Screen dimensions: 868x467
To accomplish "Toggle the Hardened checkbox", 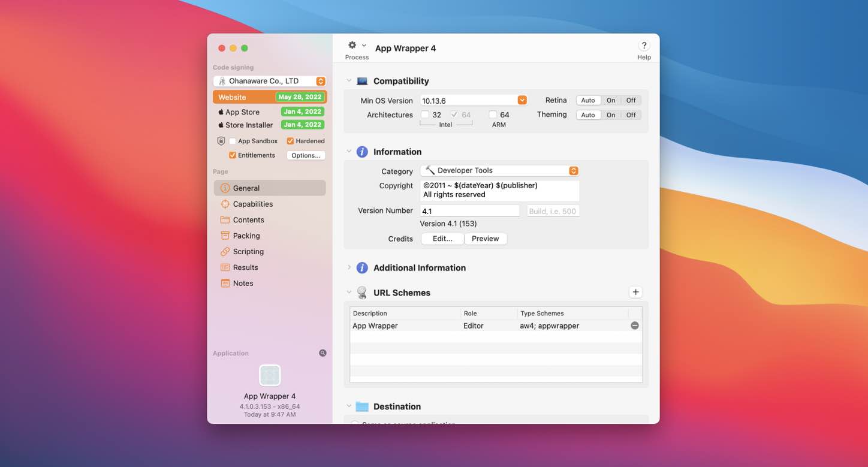I will 290,141.
